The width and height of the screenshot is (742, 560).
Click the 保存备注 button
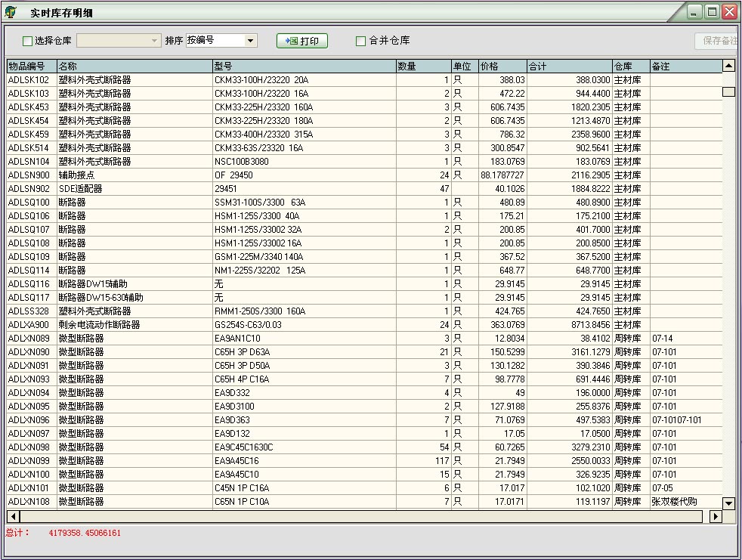716,41
